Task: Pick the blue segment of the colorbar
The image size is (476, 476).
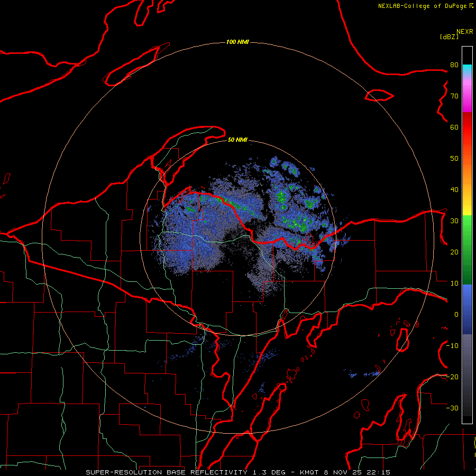Action: coord(467,309)
